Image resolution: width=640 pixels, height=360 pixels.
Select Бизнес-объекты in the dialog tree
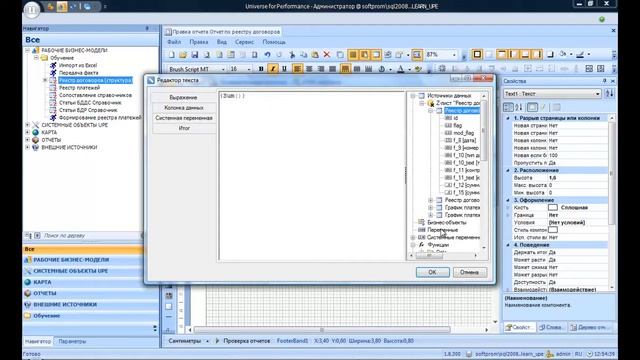tap(447, 222)
